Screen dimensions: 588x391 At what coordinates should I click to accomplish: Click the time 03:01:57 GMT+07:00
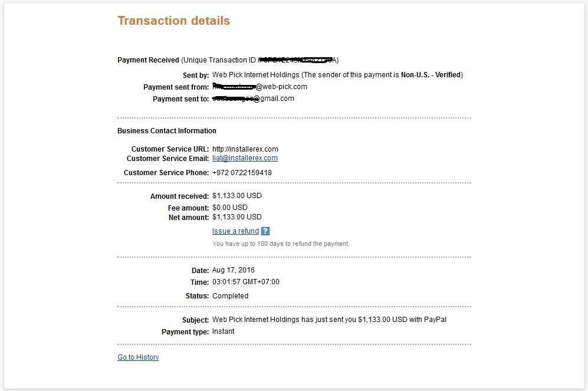[x=245, y=282]
